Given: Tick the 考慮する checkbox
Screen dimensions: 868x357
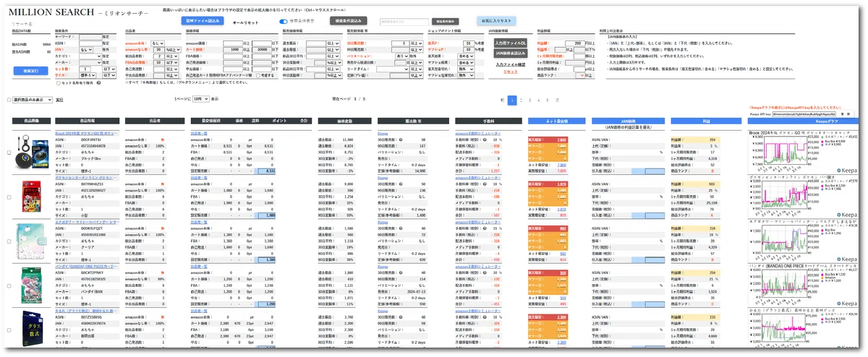Looking at the screenshot, I should tap(258, 75).
